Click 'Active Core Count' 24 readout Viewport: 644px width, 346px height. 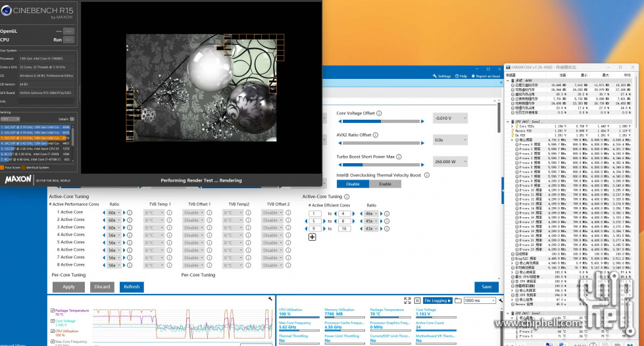(435, 325)
